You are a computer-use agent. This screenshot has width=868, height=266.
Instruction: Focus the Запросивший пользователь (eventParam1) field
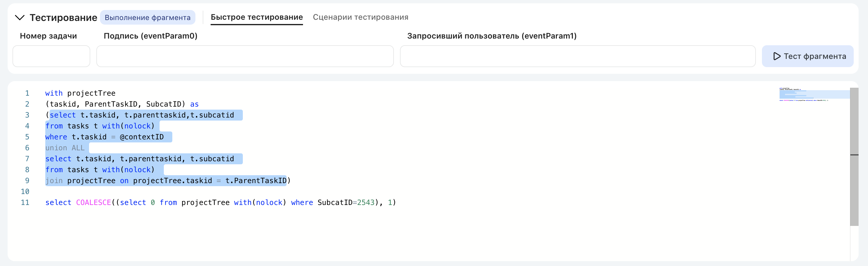click(x=577, y=56)
